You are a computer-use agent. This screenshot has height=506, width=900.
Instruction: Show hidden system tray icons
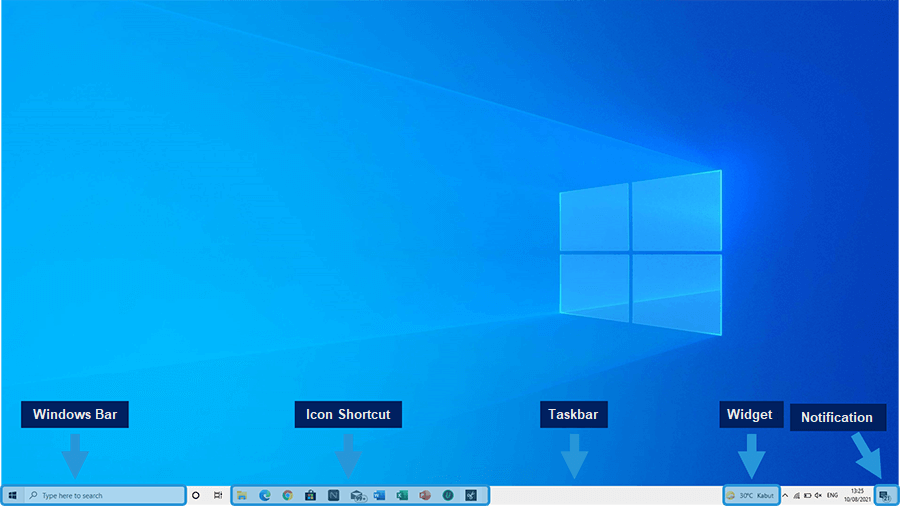785,496
